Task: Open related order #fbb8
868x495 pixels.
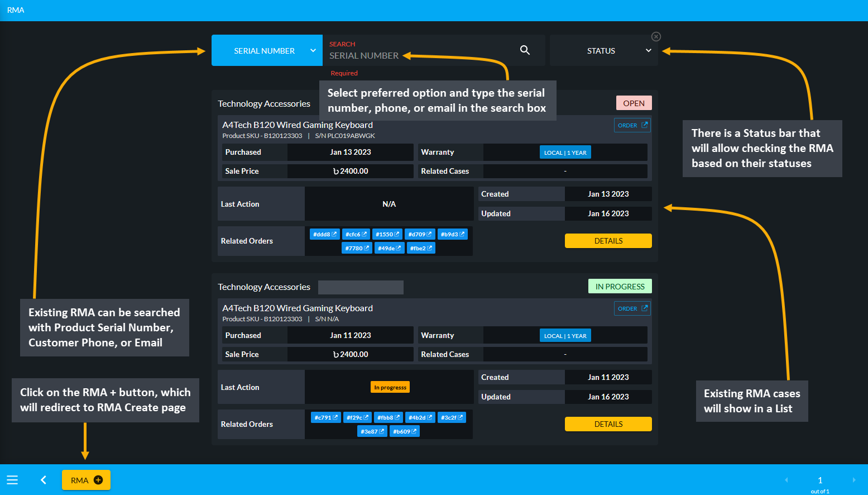Action: click(x=389, y=417)
